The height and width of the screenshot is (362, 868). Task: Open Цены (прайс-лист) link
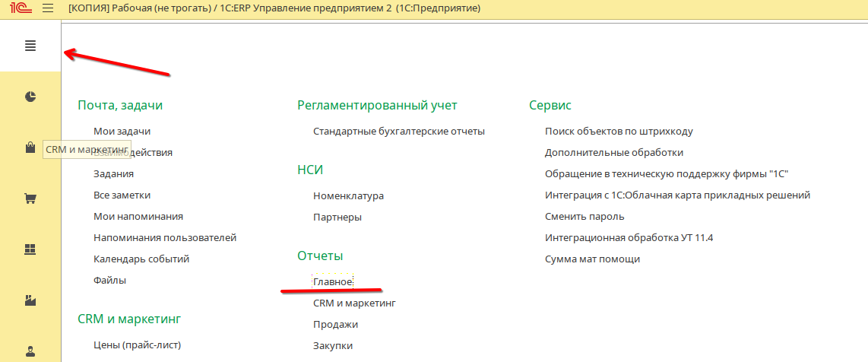point(137,345)
